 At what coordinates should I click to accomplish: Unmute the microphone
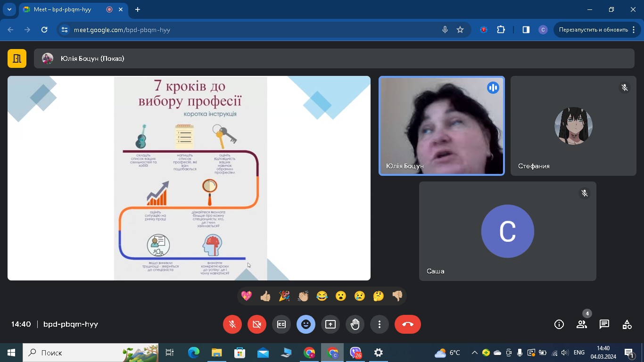coord(232,324)
